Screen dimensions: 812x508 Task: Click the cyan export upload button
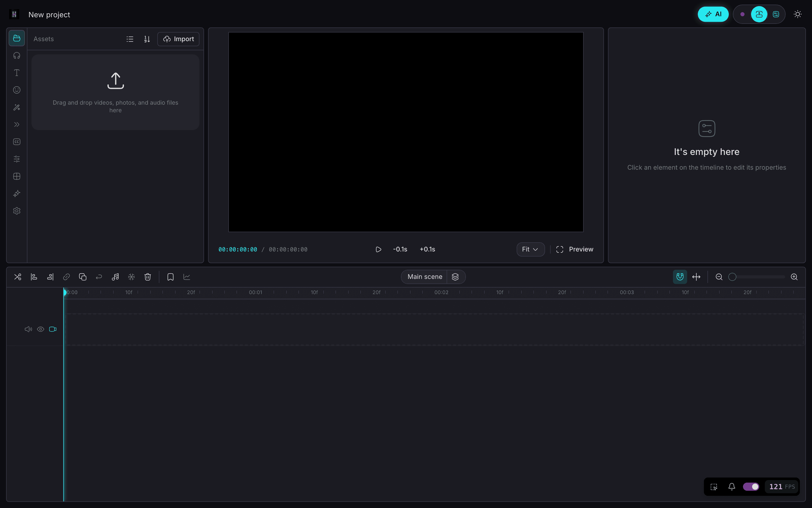point(759,14)
